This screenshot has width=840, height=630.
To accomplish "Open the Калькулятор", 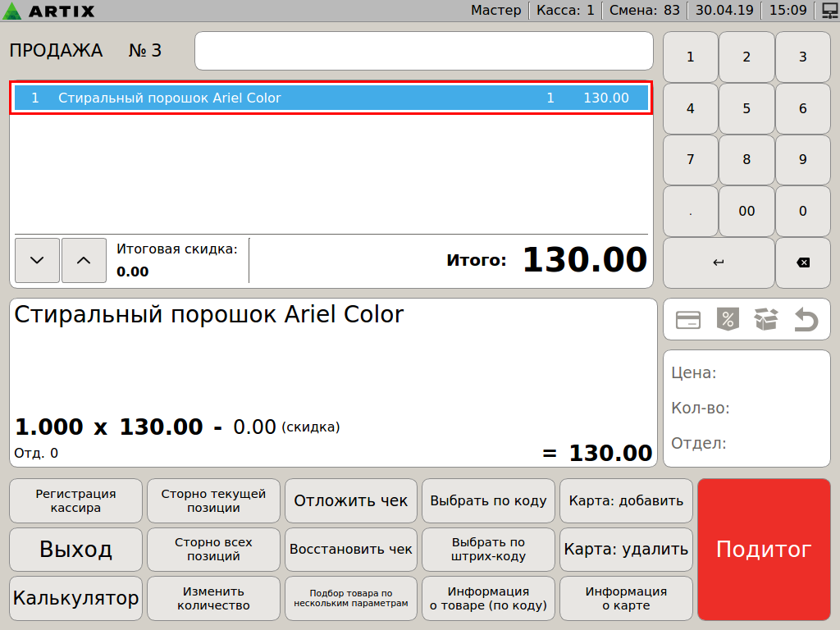I will [75, 598].
